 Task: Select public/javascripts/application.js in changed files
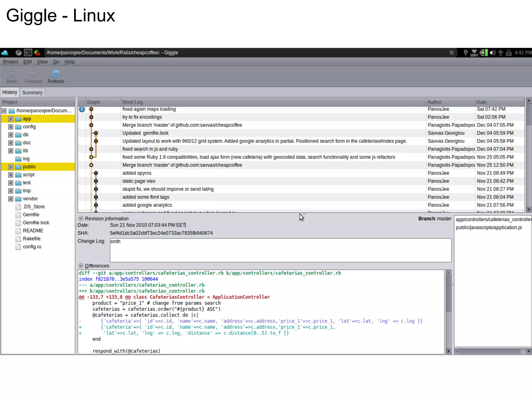click(489, 228)
